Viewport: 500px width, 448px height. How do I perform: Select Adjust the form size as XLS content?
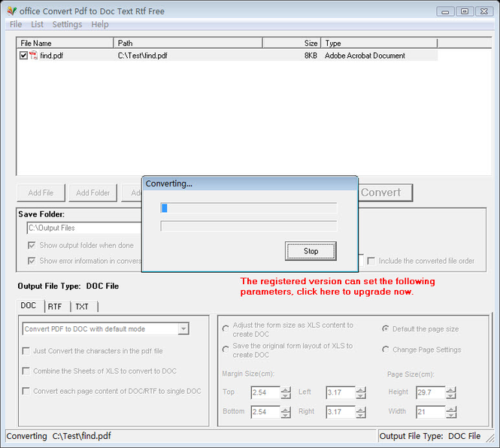tap(226, 328)
